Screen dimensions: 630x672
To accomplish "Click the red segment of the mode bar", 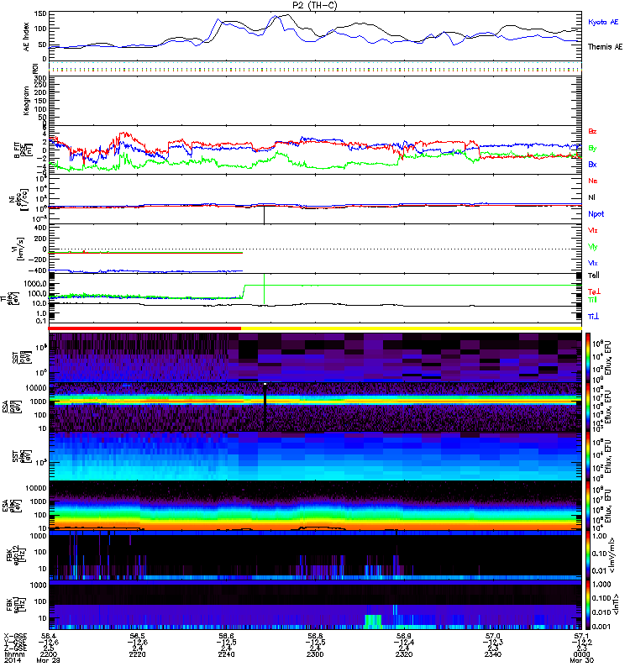I will click(145, 328).
